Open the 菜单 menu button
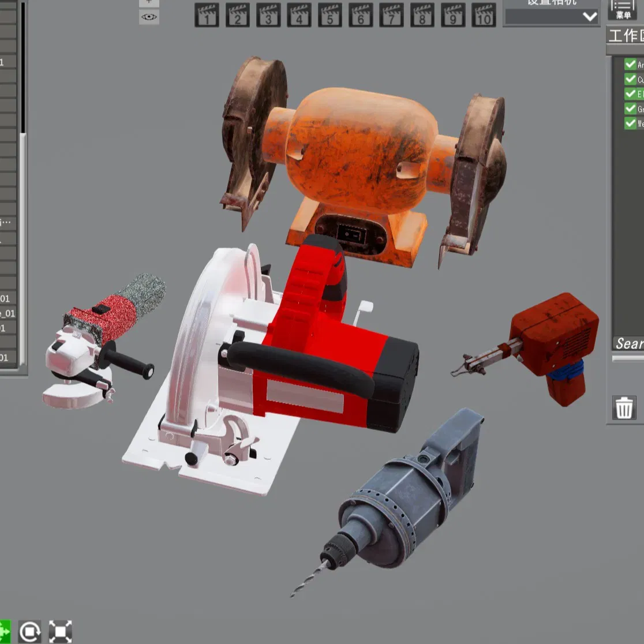644x644 pixels. click(624, 10)
